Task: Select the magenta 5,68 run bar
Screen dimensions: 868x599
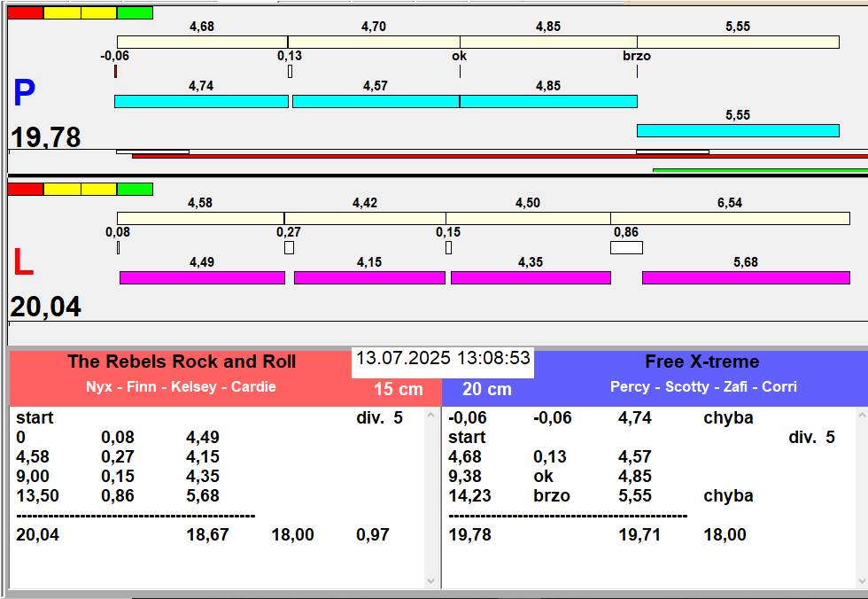Action: (746, 278)
